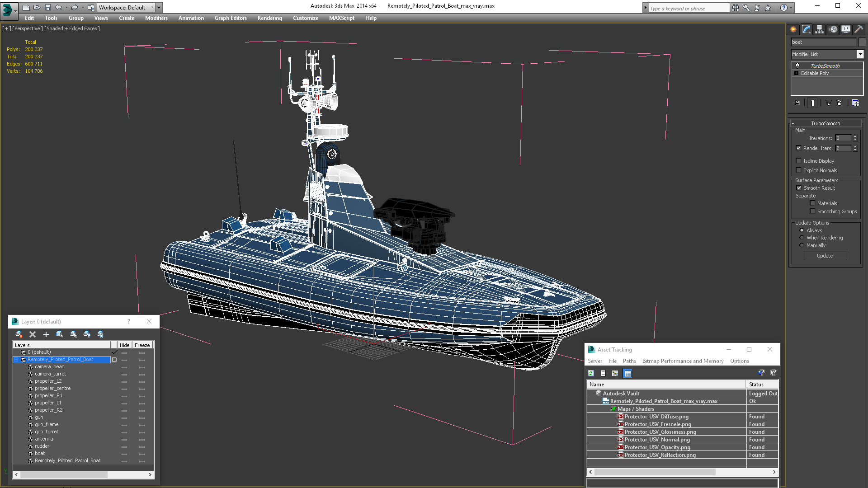Click Update button in TurboSmooth panel
This screenshot has height=488, width=868.
coord(825,256)
